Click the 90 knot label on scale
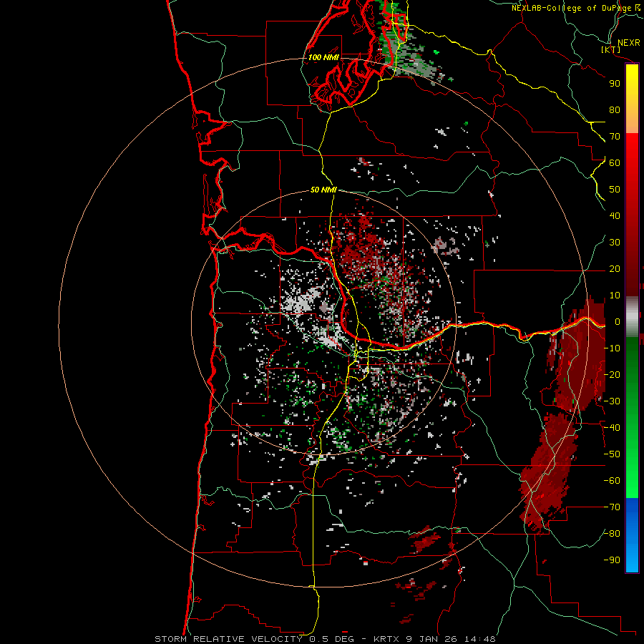Image resolution: width=644 pixels, height=644 pixels. pos(615,84)
